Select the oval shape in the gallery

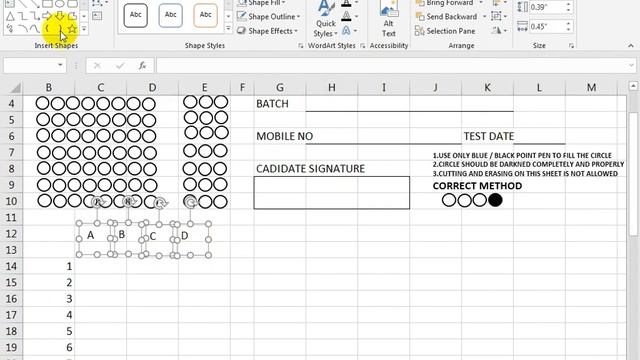[60, 4]
